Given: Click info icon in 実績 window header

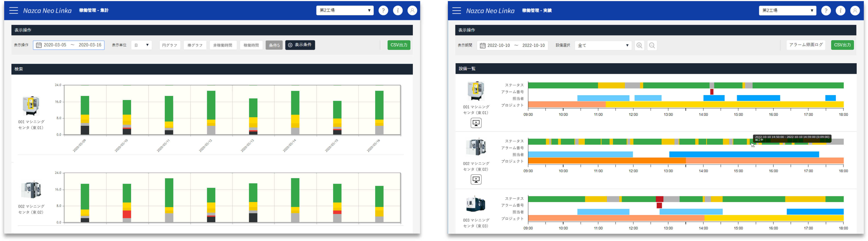Looking at the screenshot, I should tap(840, 11).
